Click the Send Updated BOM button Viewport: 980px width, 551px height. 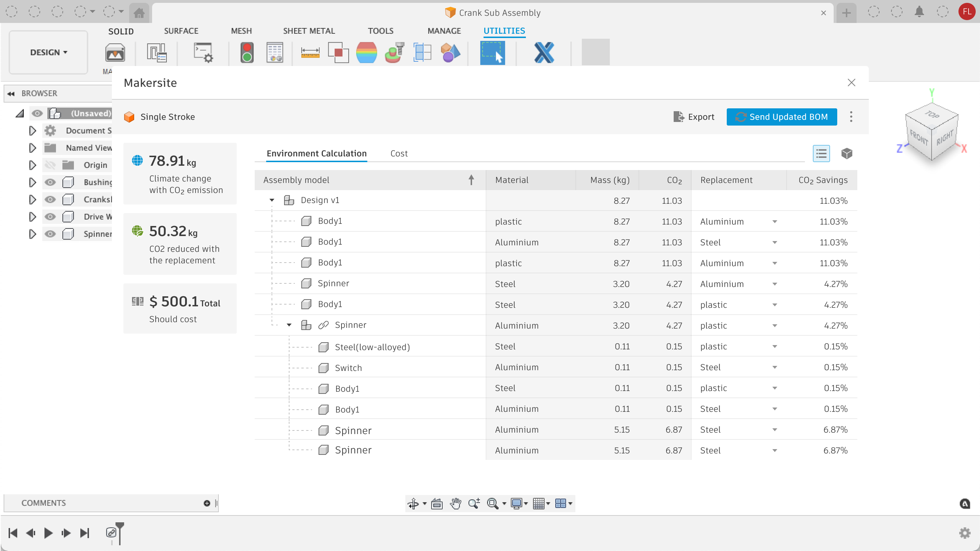(781, 117)
